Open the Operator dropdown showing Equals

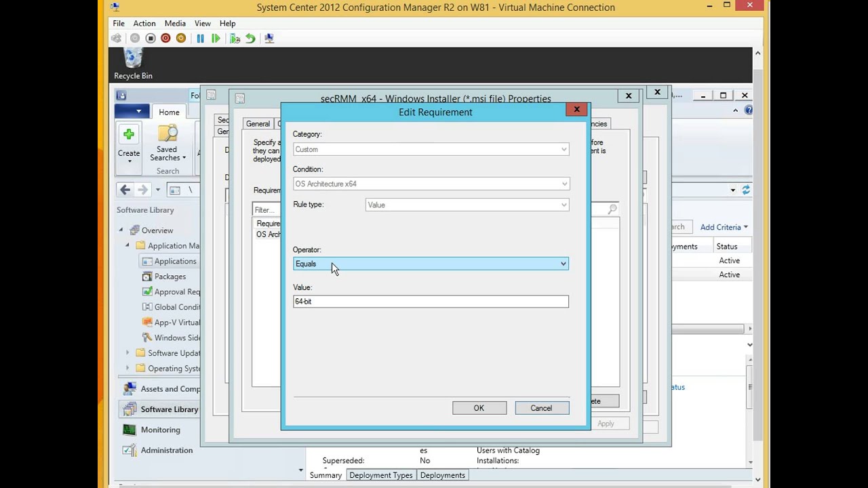click(x=431, y=264)
